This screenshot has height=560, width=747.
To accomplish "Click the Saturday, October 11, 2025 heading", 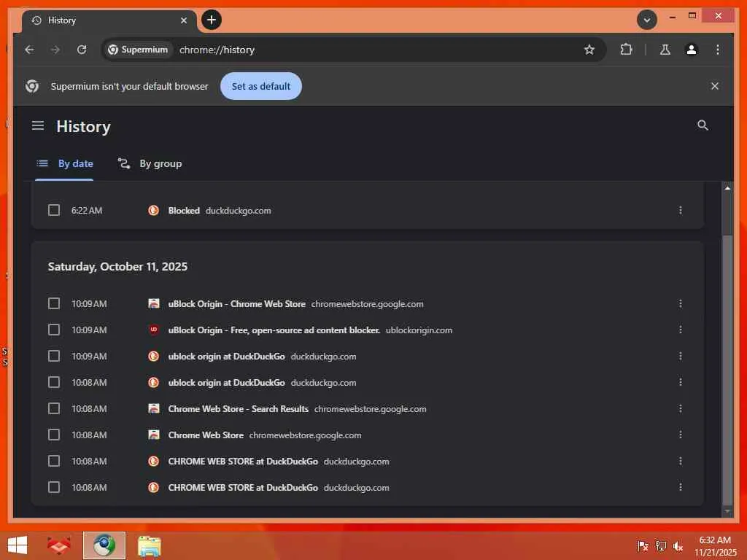I will pos(117,267).
